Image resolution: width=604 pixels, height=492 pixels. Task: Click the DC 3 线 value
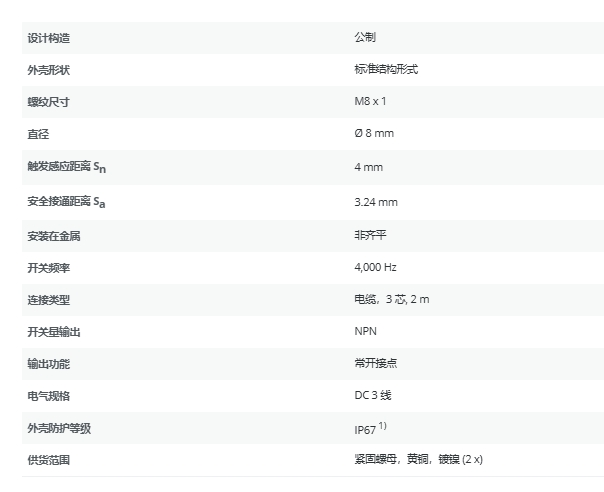click(x=372, y=395)
